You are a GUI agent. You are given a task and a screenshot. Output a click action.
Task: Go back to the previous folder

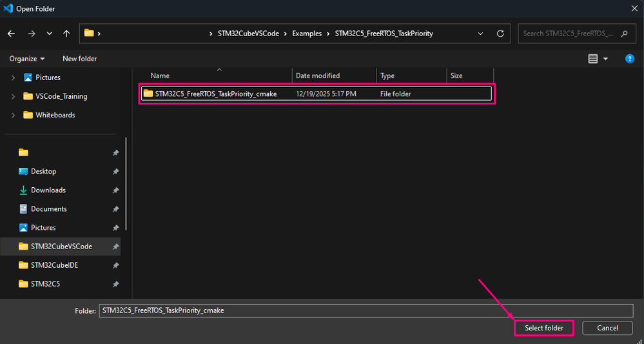coord(12,34)
